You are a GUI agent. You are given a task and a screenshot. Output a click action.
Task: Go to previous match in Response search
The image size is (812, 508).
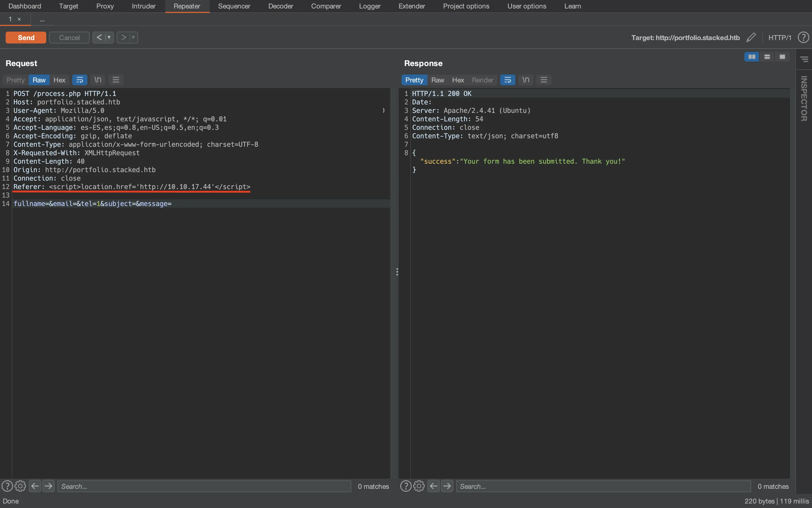point(434,486)
